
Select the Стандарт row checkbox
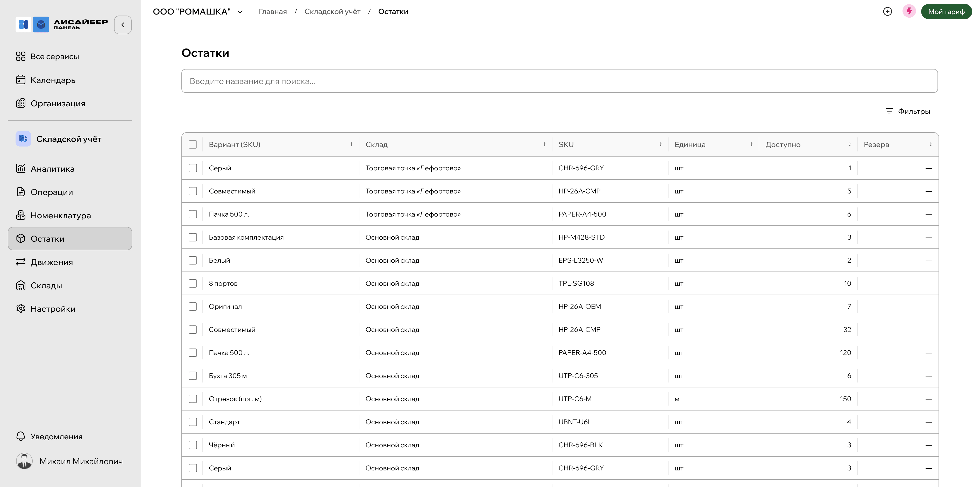[x=193, y=422]
